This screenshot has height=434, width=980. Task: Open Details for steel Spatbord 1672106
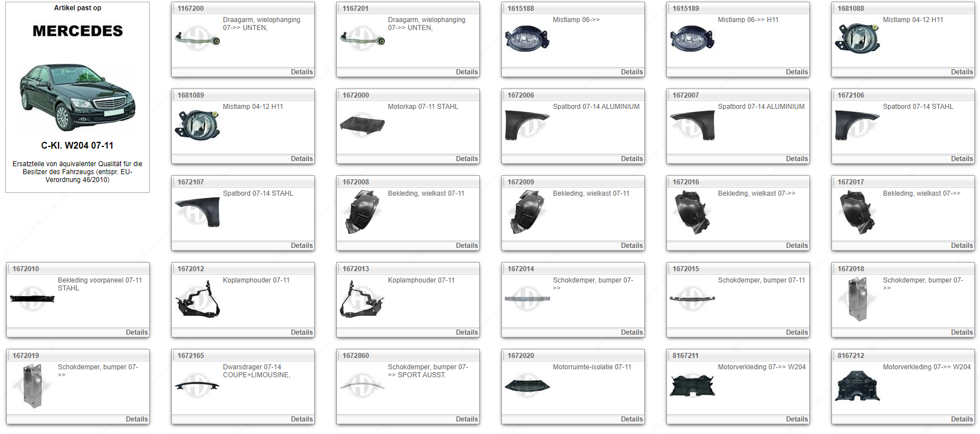coord(962,159)
